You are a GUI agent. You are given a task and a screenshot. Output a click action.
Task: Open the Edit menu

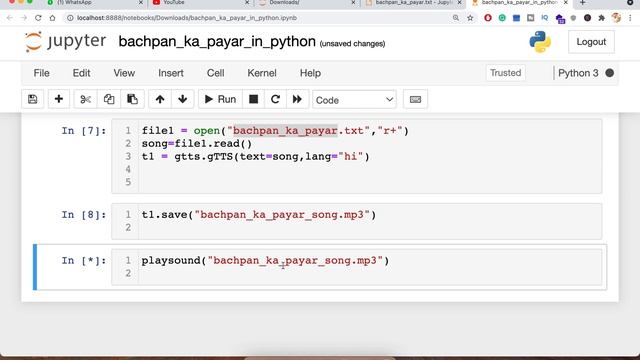[81, 73]
